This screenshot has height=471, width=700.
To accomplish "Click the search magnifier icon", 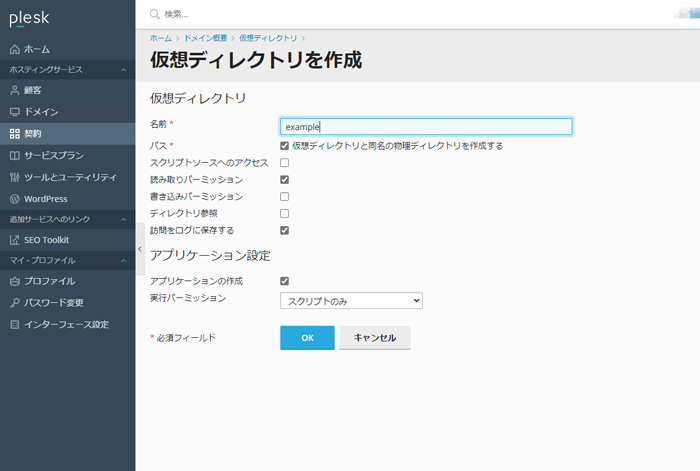I will (x=154, y=14).
